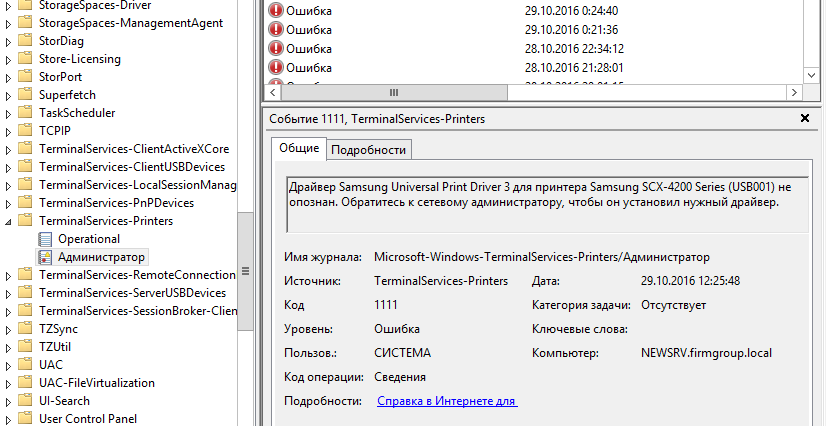Open the Operational log icon
The height and width of the screenshot is (426, 826).
pyautogui.click(x=46, y=239)
